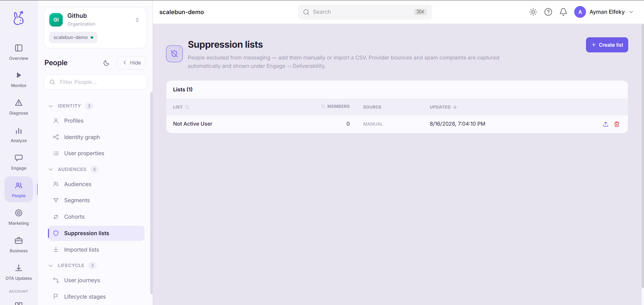Go to the Diagnose section
Screen dimensions: 644x305
[x=19, y=107]
